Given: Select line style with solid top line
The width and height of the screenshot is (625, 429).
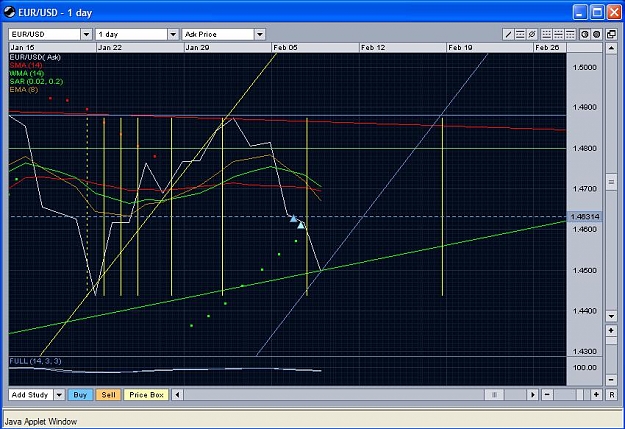Looking at the screenshot, I should (570, 34).
